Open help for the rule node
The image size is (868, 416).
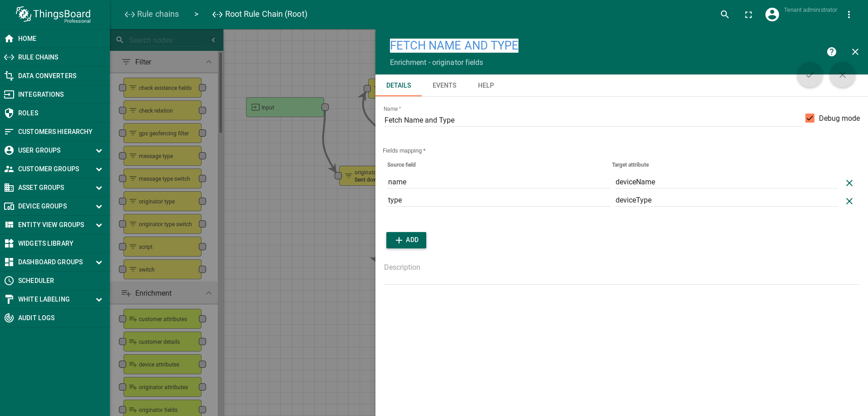(x=832, y=52)
